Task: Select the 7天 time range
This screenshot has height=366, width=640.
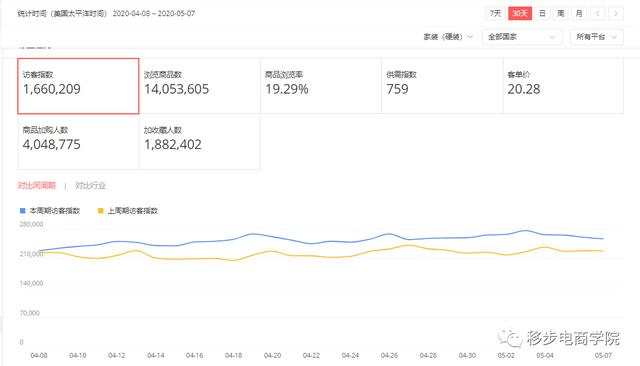Action: (496, 13)
